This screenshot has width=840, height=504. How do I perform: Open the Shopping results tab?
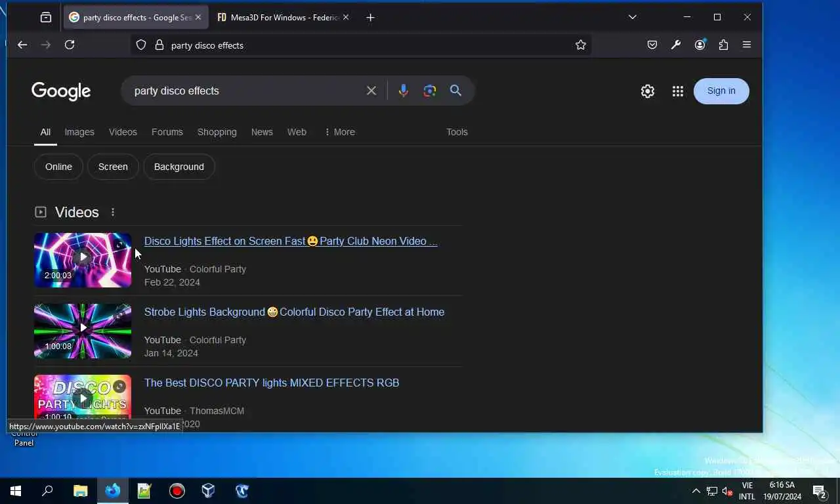click(x=217, y=132)
